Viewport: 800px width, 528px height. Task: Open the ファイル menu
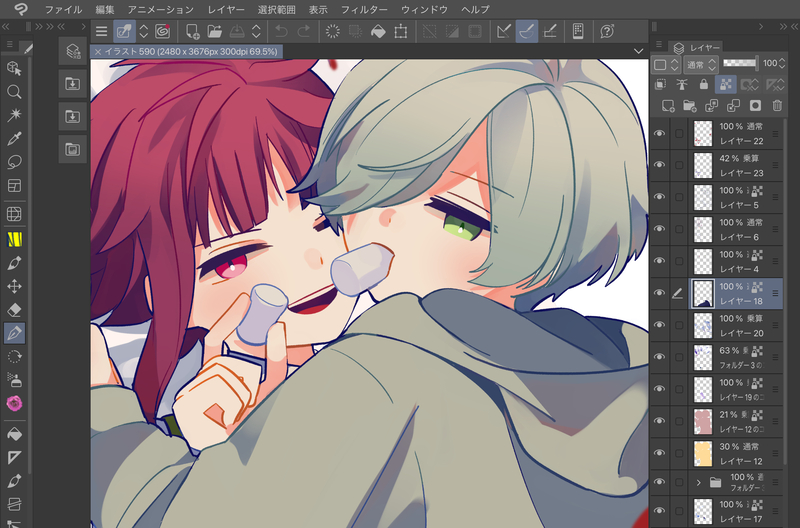point(64,9)
